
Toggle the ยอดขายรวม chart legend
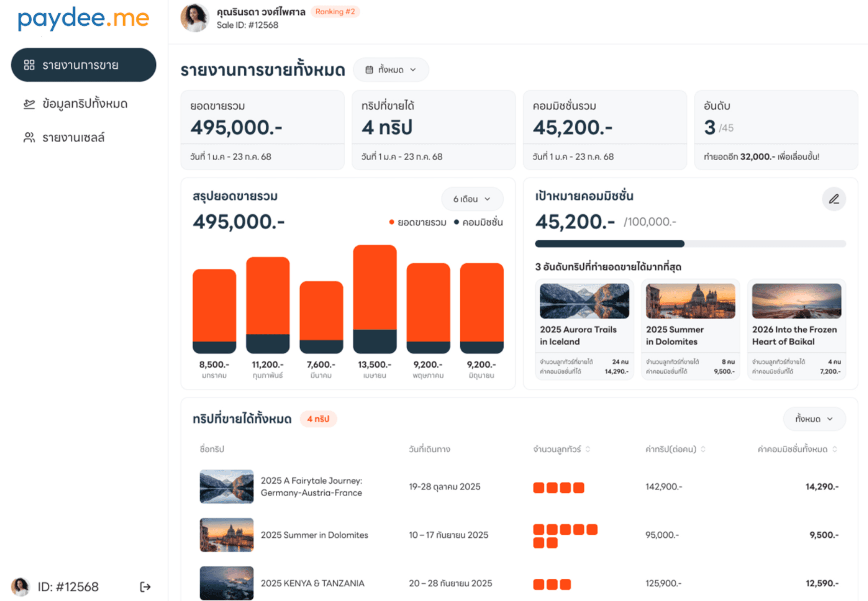click(419, 222)
